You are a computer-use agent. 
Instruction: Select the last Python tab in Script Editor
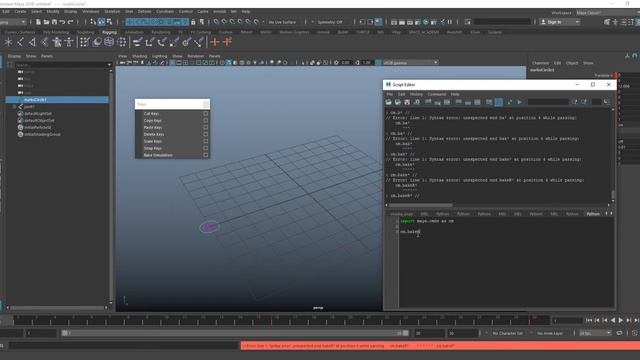[593, 213]
